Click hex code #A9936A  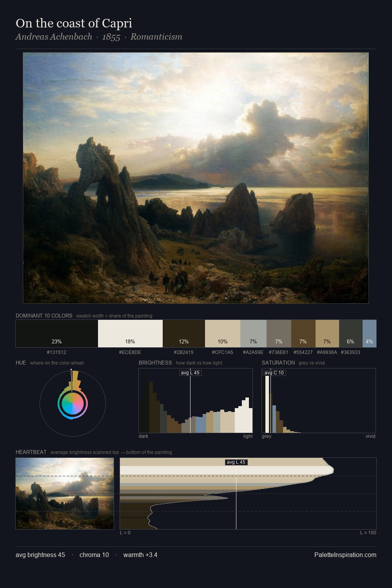327,352
